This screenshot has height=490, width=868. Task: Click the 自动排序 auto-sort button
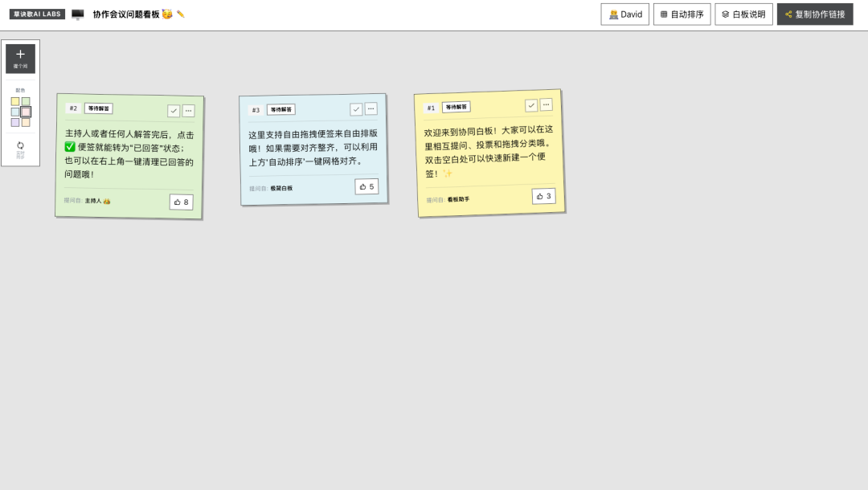[682, 14]
